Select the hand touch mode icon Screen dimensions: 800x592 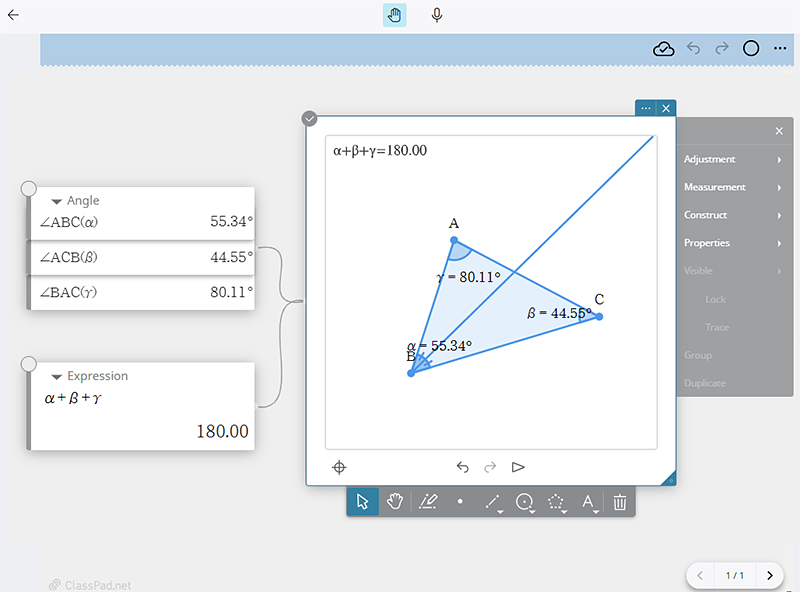[394, 15]
